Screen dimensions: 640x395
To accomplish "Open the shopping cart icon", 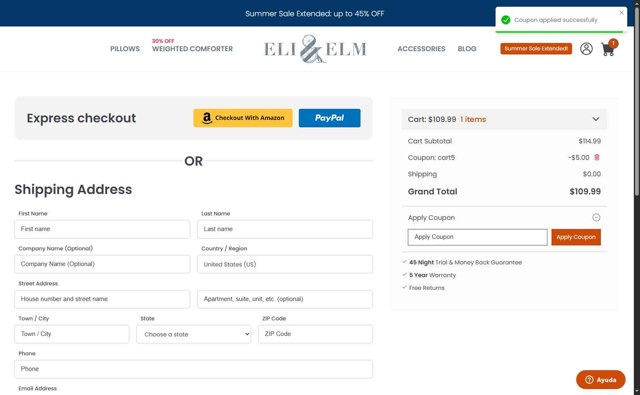I will [608, 49].
